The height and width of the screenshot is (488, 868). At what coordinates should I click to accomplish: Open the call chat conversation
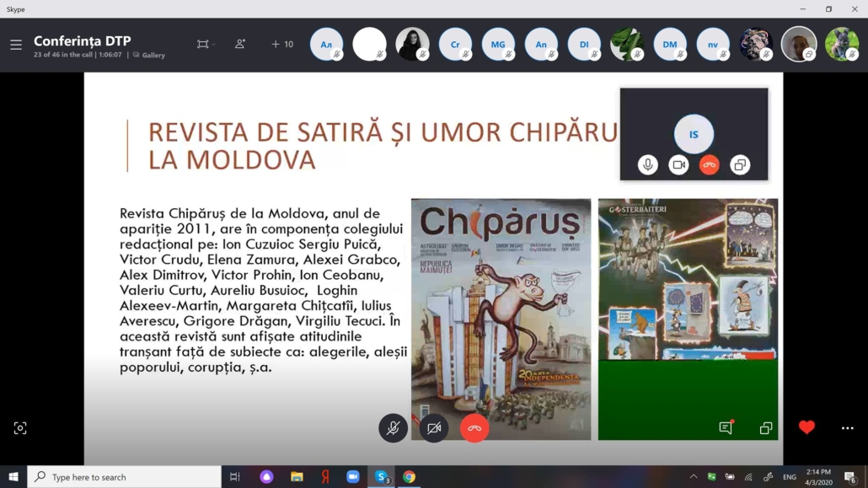[x=726, y=427]
